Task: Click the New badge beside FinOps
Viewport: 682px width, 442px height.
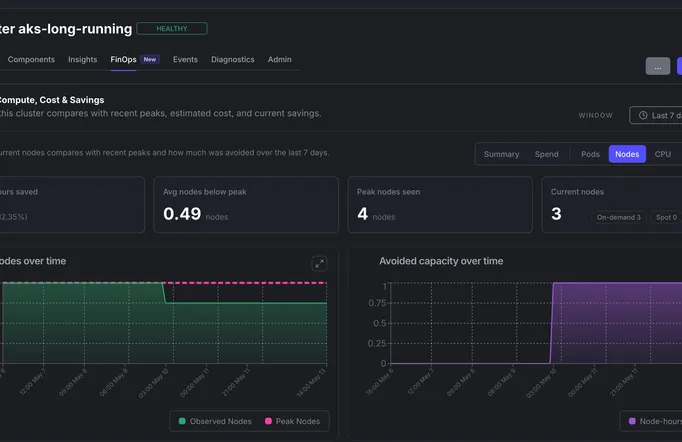Action: 150,60
